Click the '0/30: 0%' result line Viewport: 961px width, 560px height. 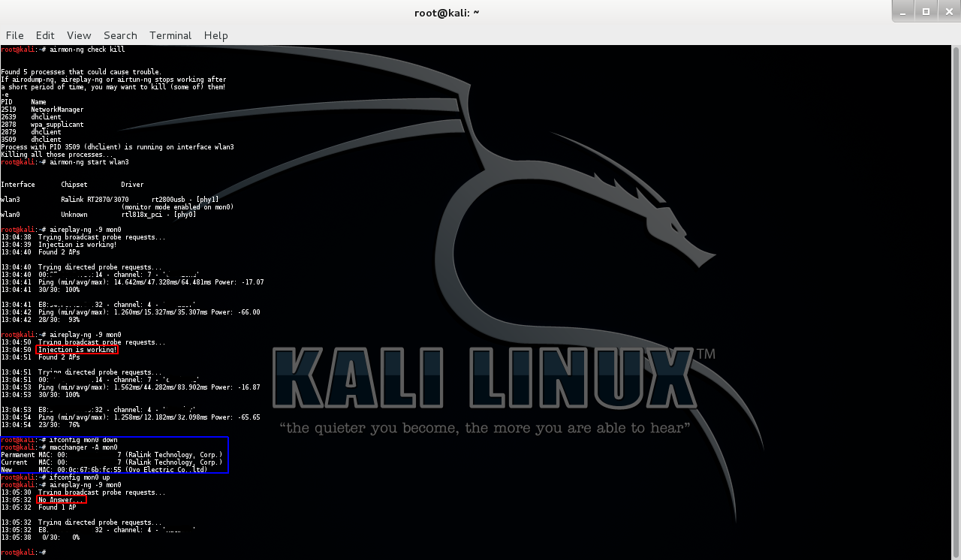(x=41, y=537)
